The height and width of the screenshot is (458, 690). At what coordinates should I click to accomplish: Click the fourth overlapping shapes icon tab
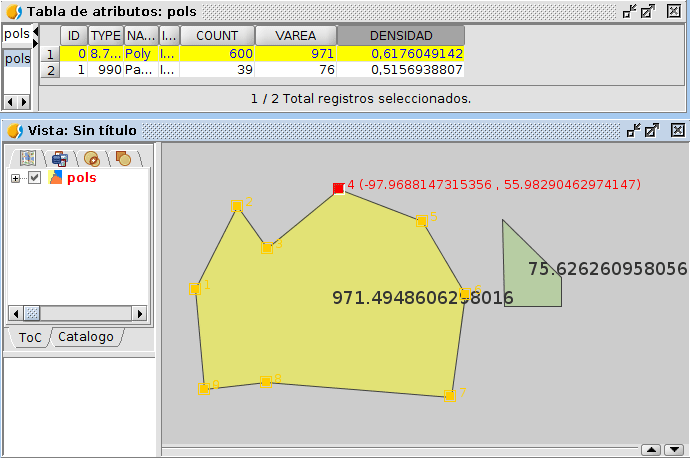(x=123, y=158)
